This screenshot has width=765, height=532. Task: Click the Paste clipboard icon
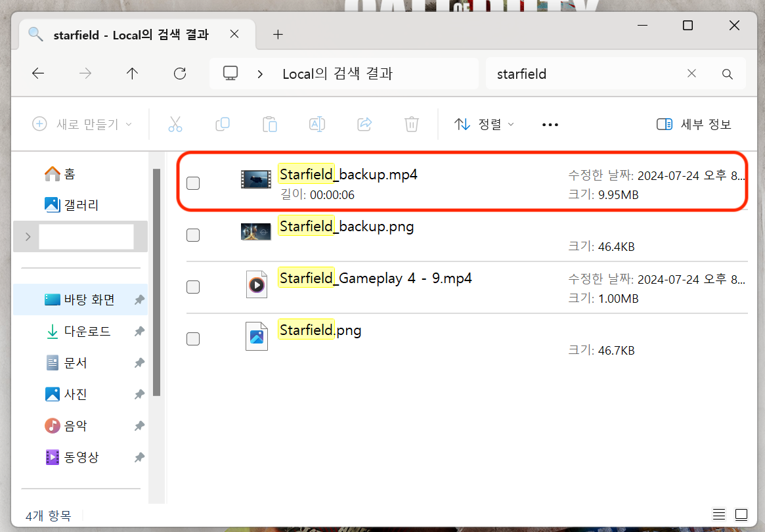point(270,124)
